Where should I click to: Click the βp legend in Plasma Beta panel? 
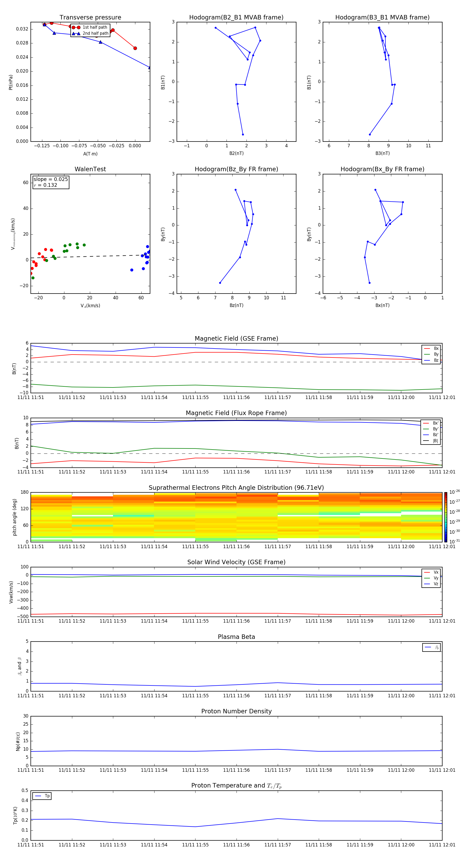coord(431,647)
